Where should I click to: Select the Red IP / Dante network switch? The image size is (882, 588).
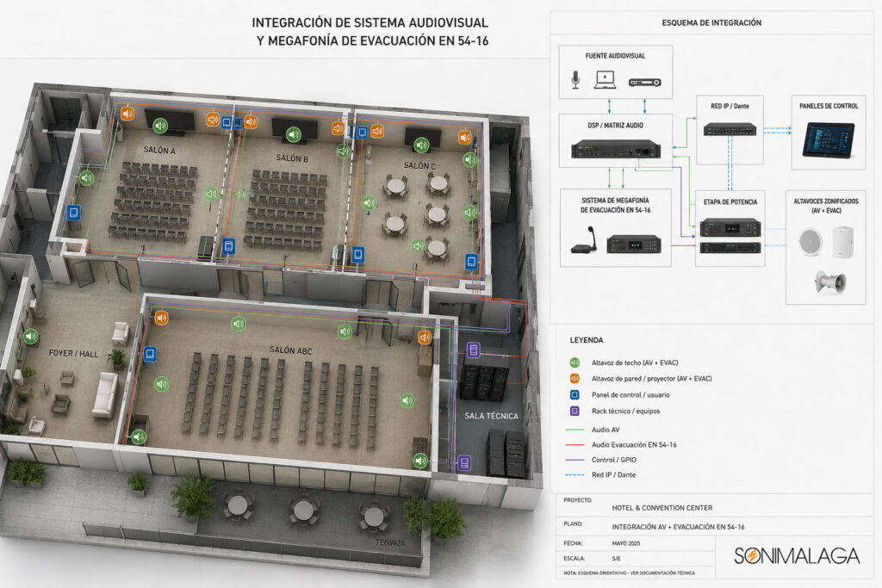[x=730, y=129]
